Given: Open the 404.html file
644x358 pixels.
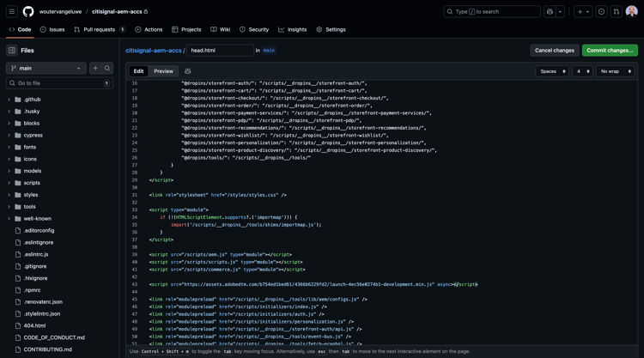Looking at the screenshot, I should (x=34, y=325).
